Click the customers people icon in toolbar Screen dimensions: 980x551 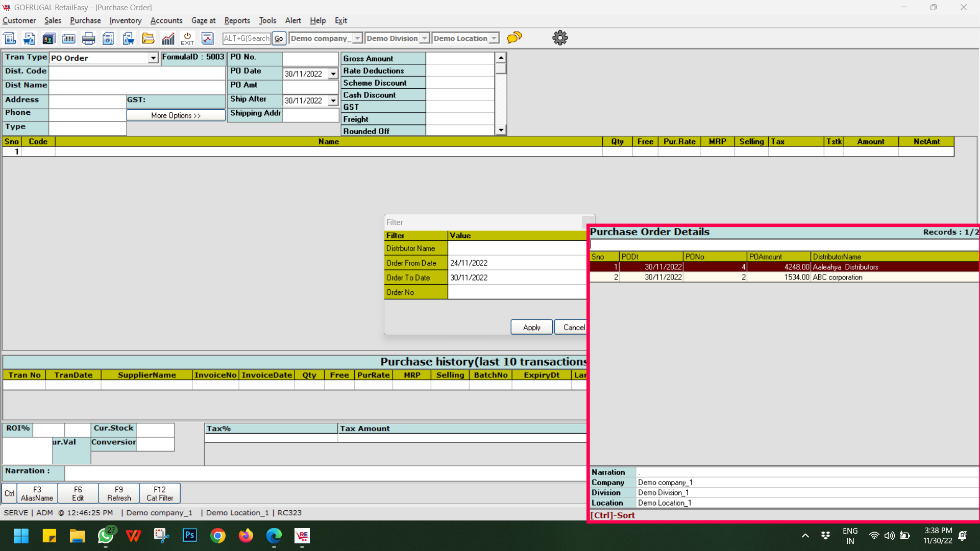point(48,38)
